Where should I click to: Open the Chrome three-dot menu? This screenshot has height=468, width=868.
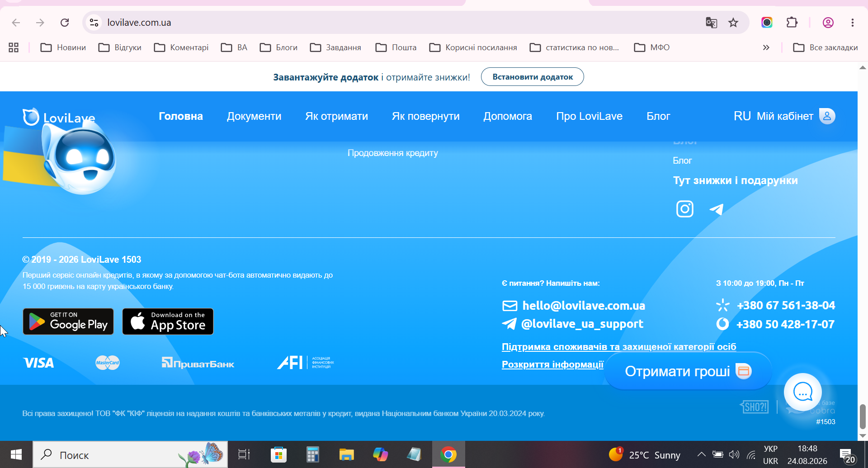(x=852, y=23)
